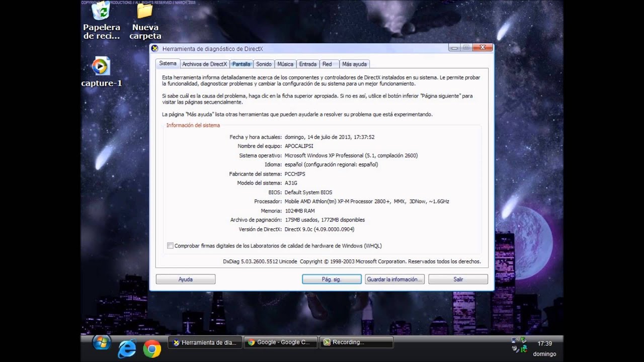The height and width of the screenshot is (362, 644).
Task: Launch Internet Explorer from the taskbar
Action: [127, 348]
